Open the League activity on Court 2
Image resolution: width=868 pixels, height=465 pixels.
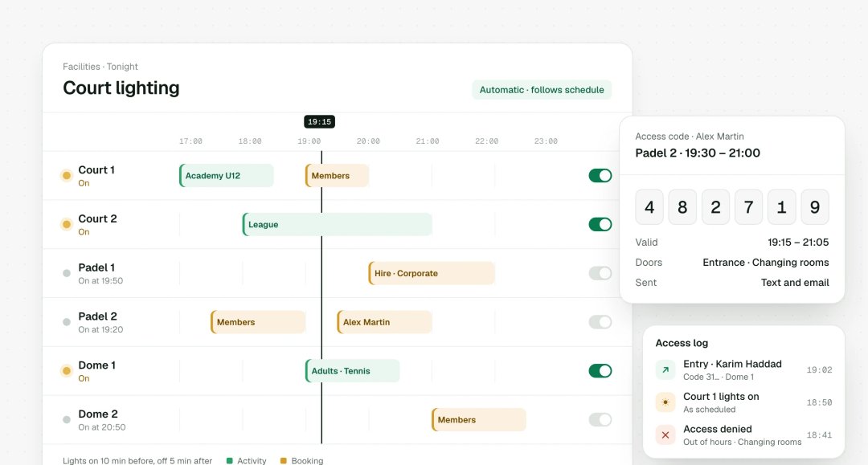click(337, 225)
